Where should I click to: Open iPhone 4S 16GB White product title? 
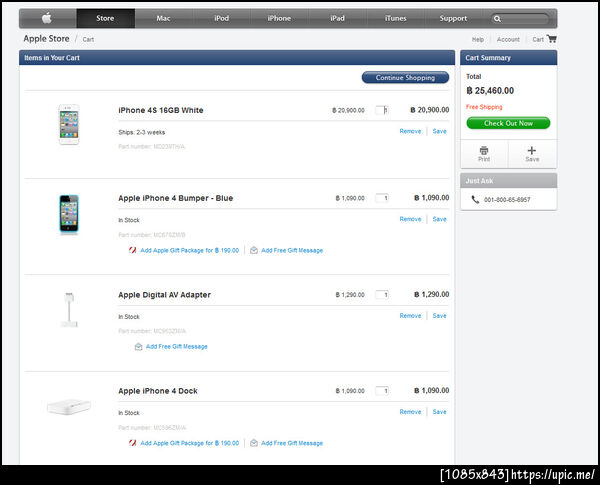click(161, 110)
